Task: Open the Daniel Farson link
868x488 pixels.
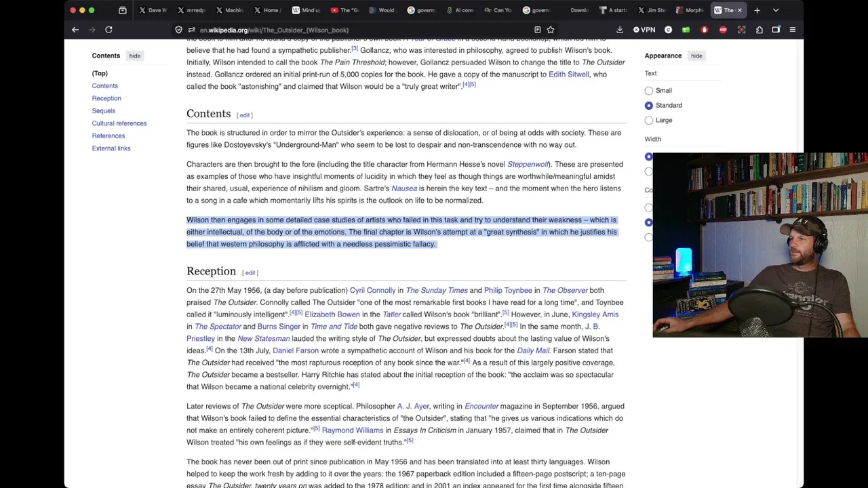Action: coord(296,350)
